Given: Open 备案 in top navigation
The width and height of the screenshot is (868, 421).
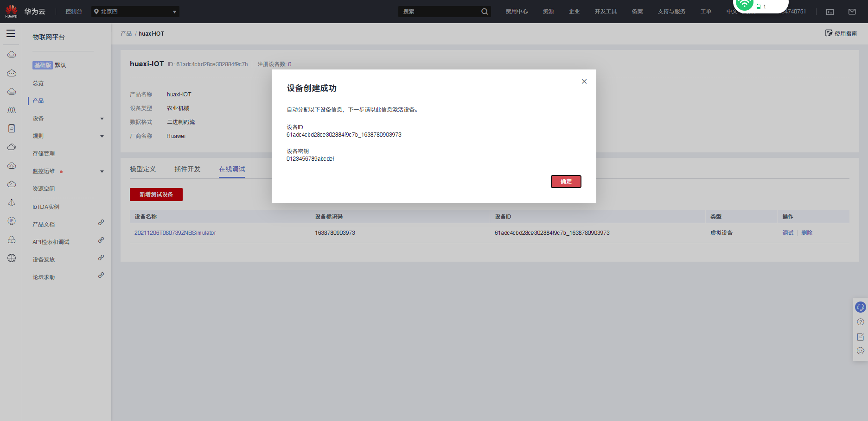Looking at the screenshot, I should [637, 12].
